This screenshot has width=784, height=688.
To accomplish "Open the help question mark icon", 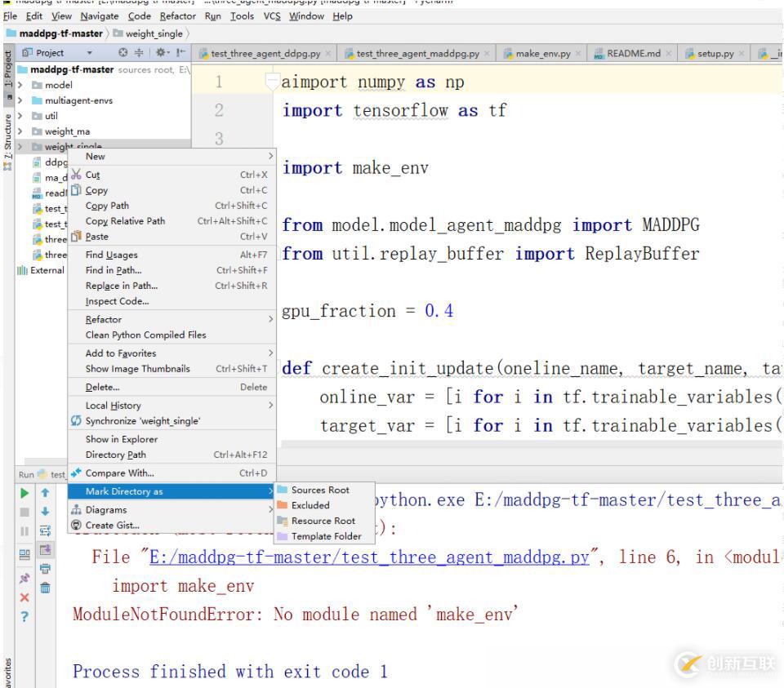I will pyautogui.click(x=25, y=617).
